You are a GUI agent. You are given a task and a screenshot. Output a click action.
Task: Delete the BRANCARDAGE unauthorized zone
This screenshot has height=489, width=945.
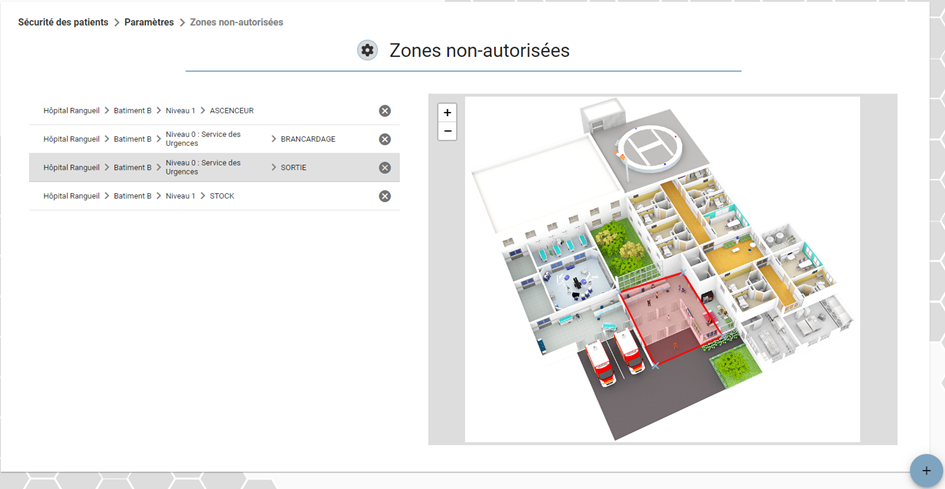point(385,139)
